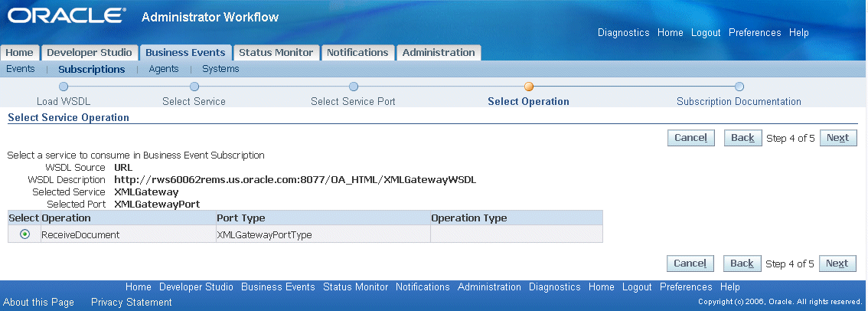
Task: Switch to the Business Events tab
Action: [x=185, y=53]
